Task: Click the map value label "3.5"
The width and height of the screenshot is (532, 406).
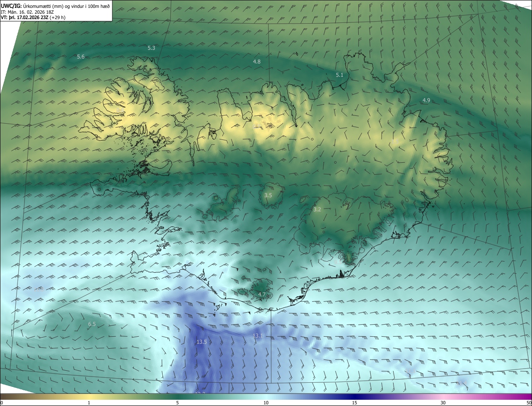Action: point(268,195)
